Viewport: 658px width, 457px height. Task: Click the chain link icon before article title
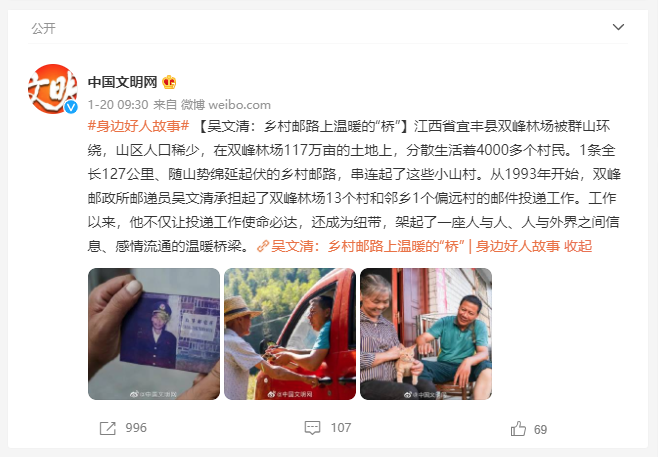(x=263, y=246)
